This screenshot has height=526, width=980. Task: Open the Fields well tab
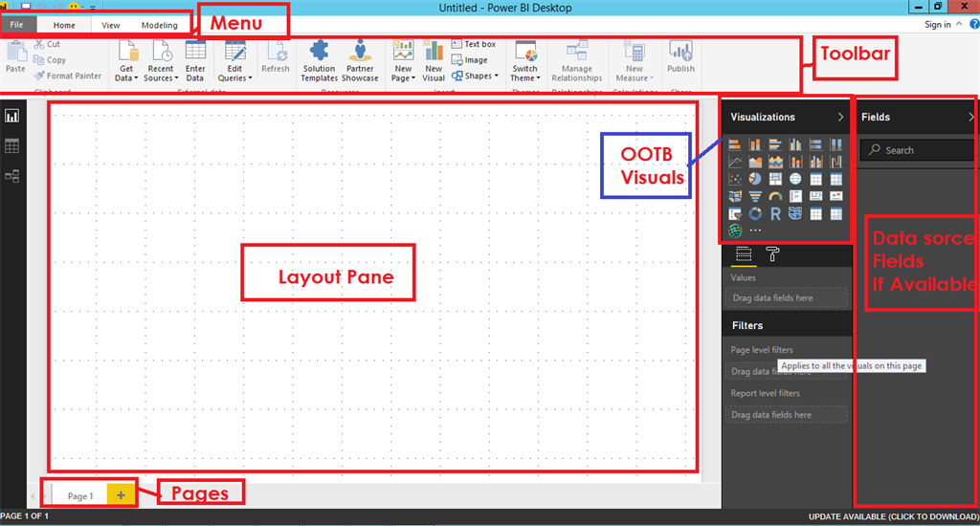pos(744,254)
